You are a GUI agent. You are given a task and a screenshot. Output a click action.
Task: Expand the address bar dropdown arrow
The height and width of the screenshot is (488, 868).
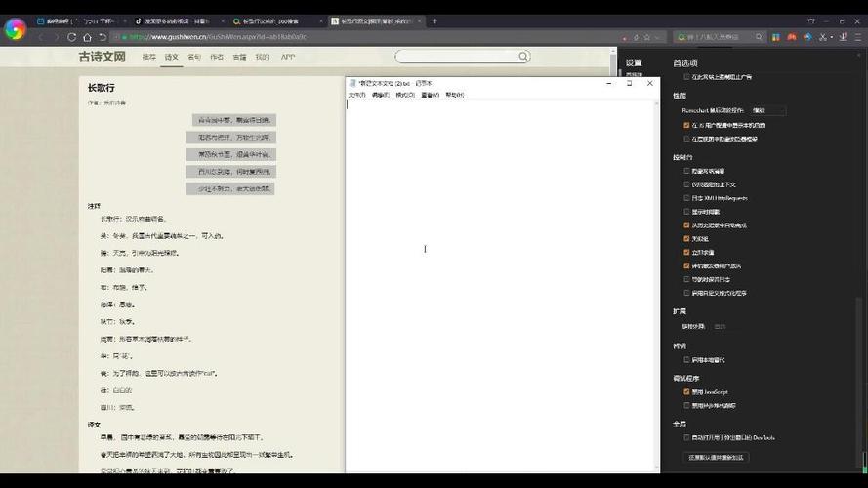point(657,37)
